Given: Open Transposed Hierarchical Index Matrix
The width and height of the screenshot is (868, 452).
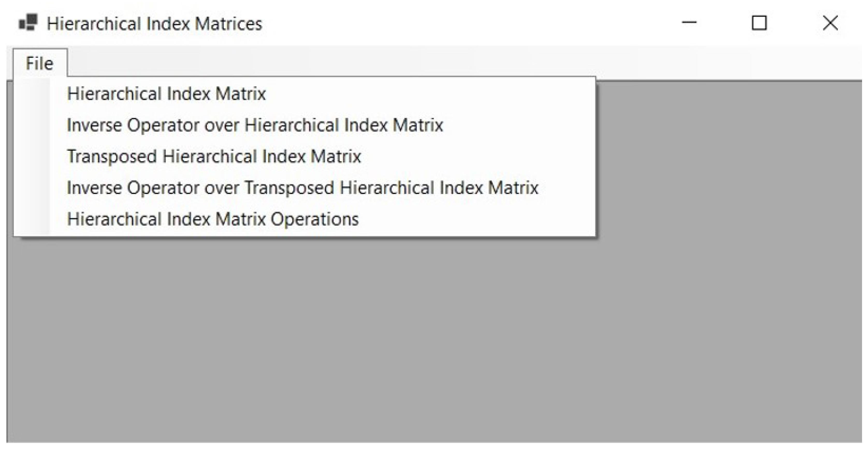Looking at the screenshot, I should (x=214, y=156).
